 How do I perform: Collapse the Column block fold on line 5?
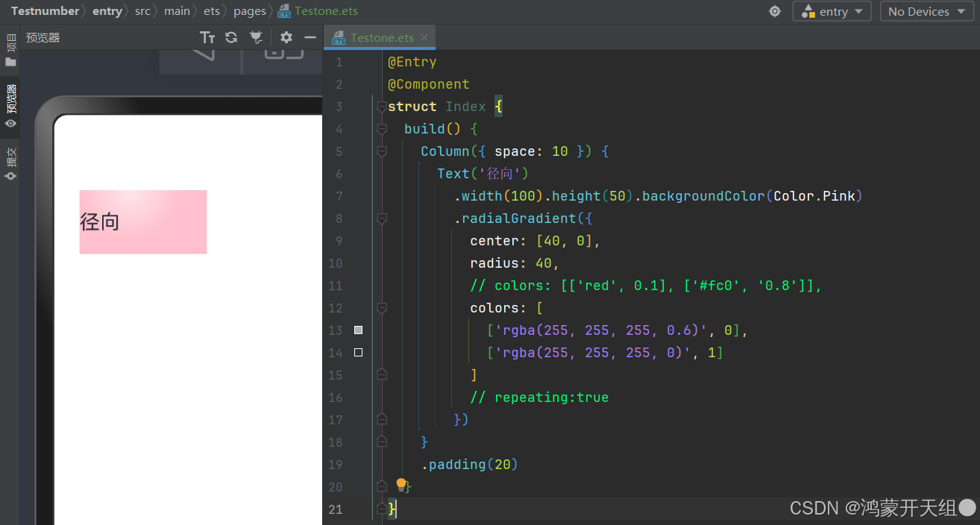click(382, 151)
